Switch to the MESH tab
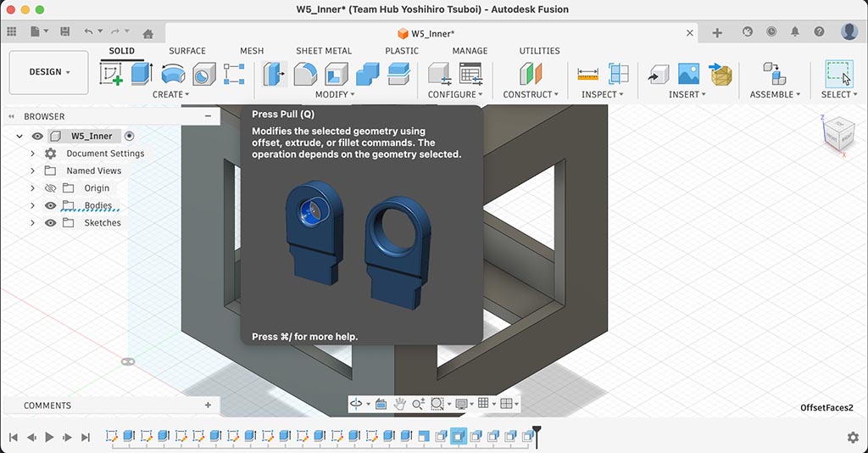Image resolution: width=868 pixels, height=453 pixels. pyautogui.click(x=252, y=51)
